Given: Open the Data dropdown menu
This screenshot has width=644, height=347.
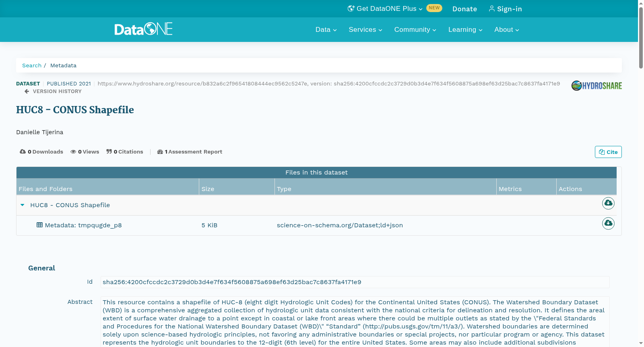Looking at the screenshot, I should pos(326,30).
